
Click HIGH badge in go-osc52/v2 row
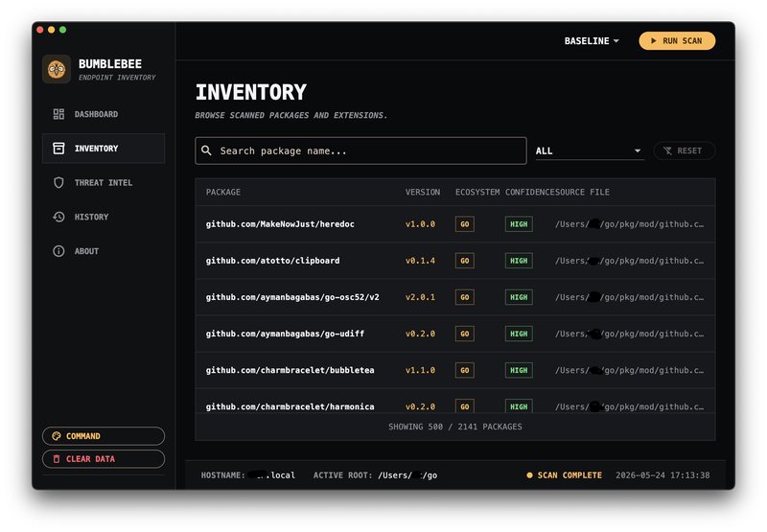519,297
